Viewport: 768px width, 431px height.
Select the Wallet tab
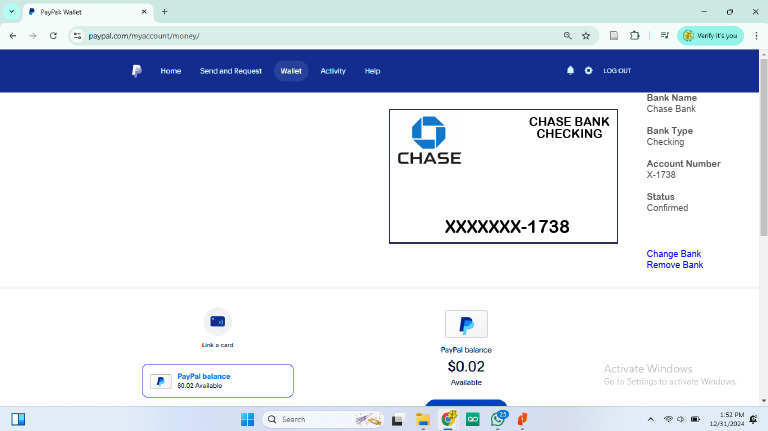click(291, 71)
